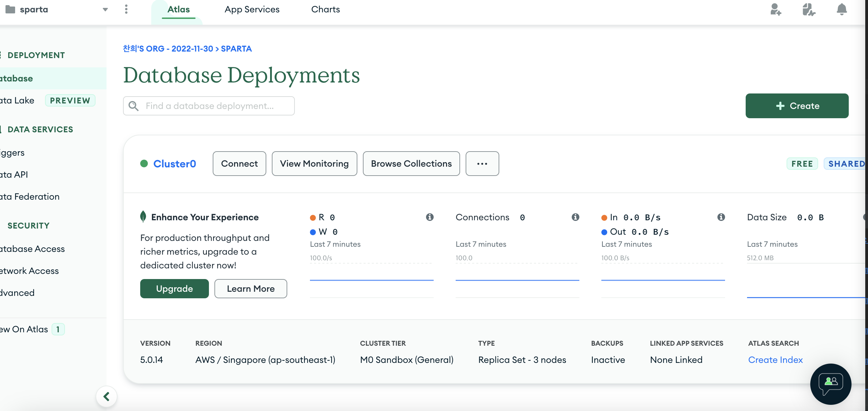
Task: Click the Learn More button
Action: [251, 289]
